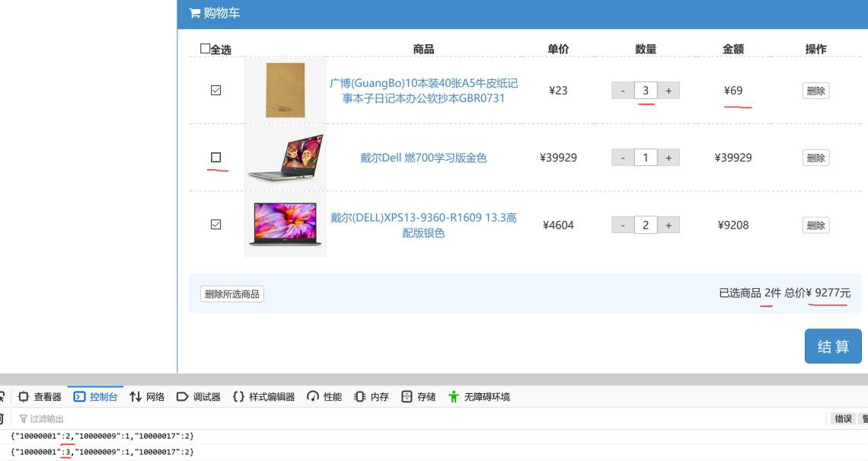Image resolution: width=868 pixels, height=461 pixels.
Task: Click the debugger tag icon
Action: (x=182, y=397)
